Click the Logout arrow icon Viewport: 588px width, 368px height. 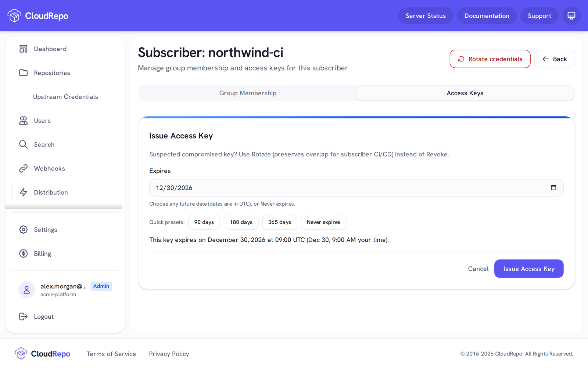tap(24, 316)
